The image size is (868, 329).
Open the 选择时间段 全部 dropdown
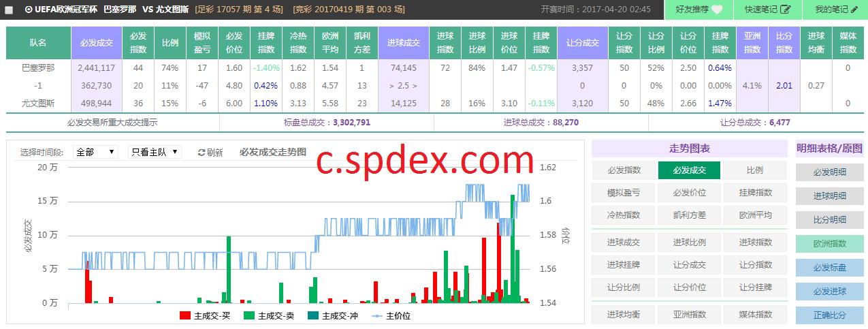[x=95, y=152]
